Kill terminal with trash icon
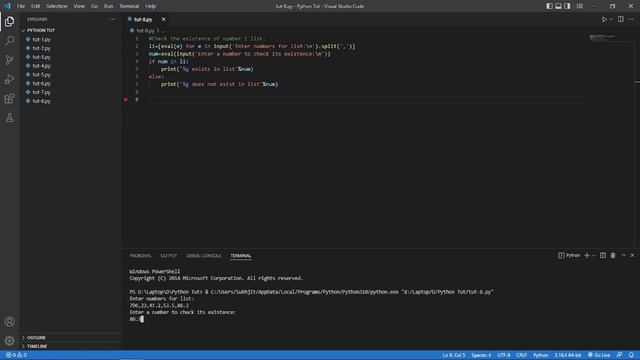The height and width of the screenshot is (360, 640). (613, 256)
